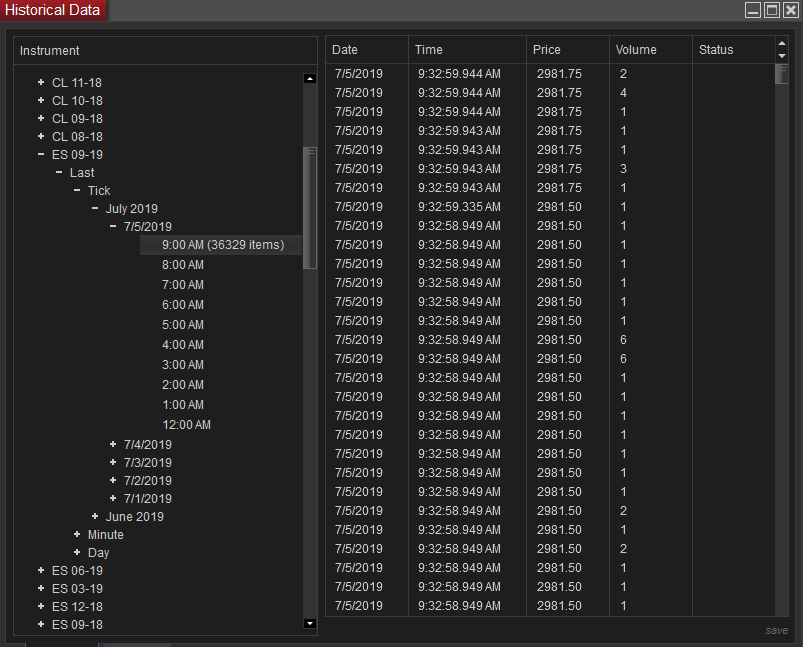This screenshot has width=803, height=647.
Task: Click the data grid scroll-down arrow
Action: coord(781,56)
